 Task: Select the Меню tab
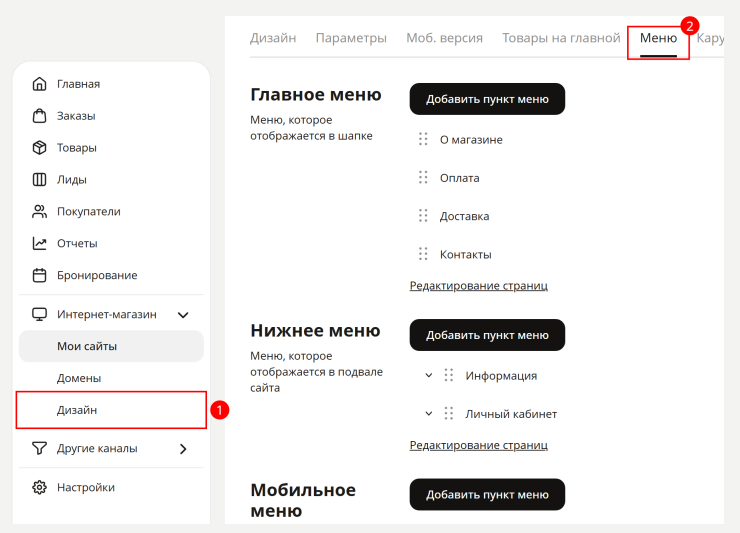(658, 38)
